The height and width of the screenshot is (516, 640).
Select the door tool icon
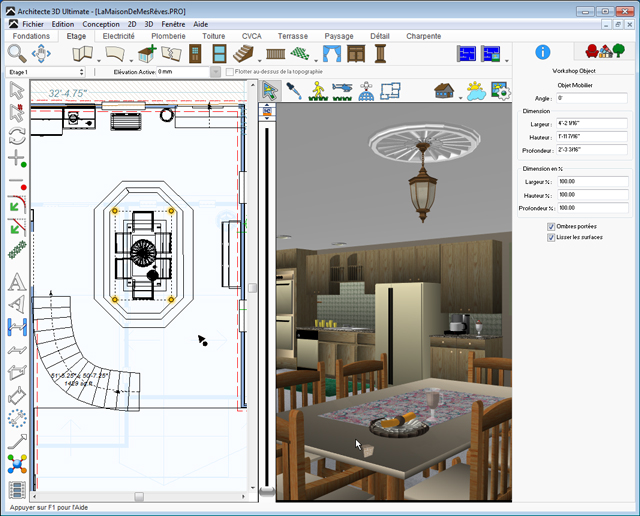(194, 53)
